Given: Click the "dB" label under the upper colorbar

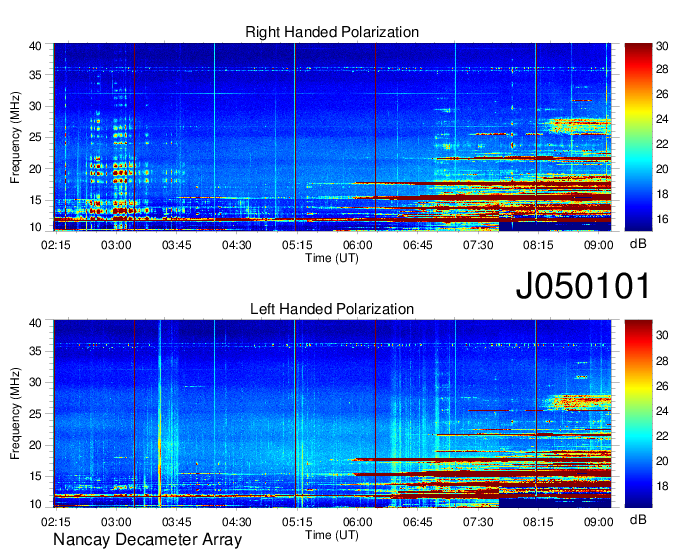Looking at the screenshot, I should 638,244.
